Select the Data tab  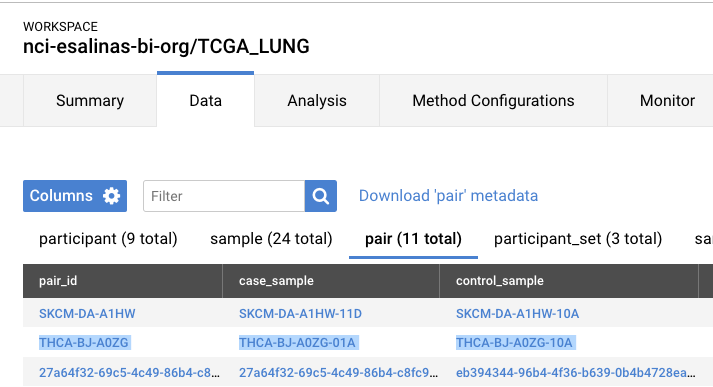[206, 100]
